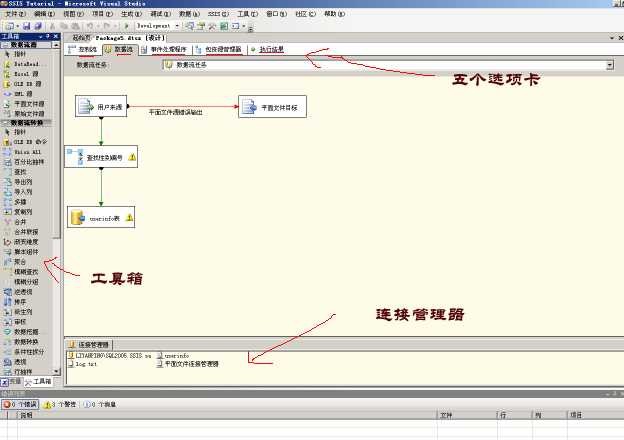
Task: Select the 平面文件源错误输出 path label
Action: coord(176,113)
